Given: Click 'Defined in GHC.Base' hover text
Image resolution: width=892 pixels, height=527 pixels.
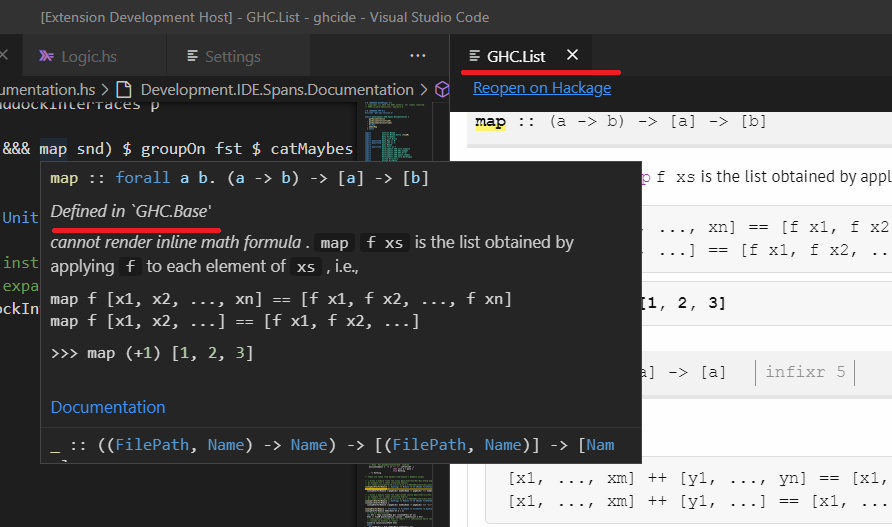Looking at the screenshot, I should (131, 211).
